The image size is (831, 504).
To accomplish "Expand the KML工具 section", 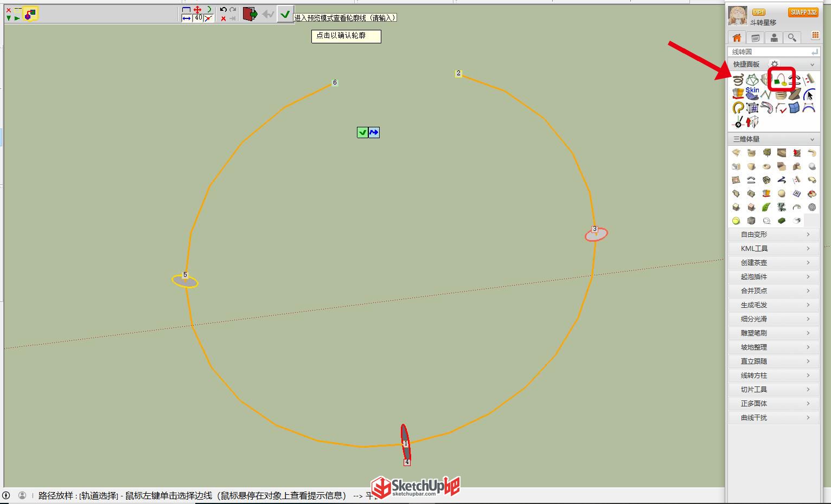I will 774,248.
